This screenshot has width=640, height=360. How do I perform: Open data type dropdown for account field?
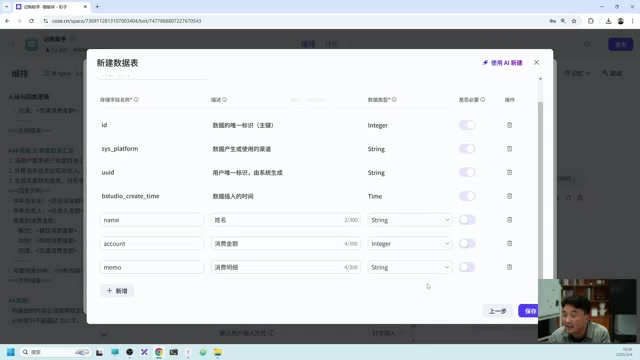click(x=410, y=244)
